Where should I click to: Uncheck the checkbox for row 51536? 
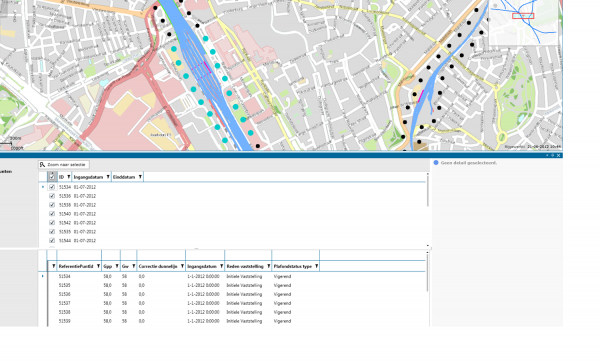tap(52, 196)
